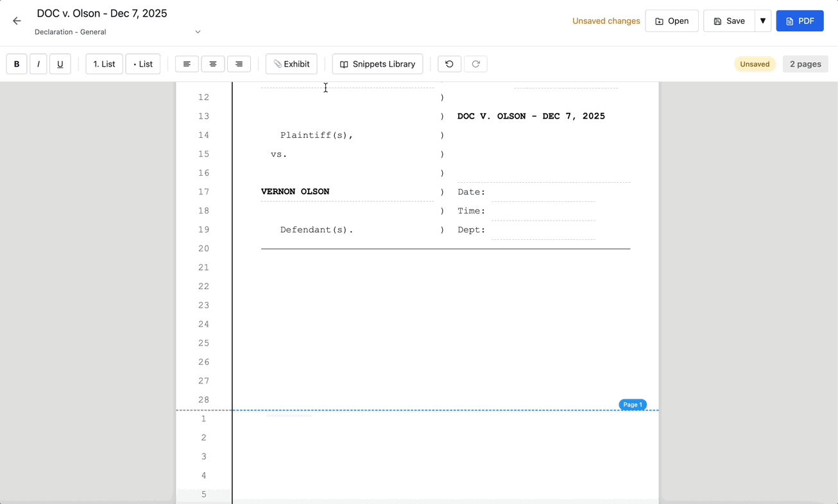
Task: Toggle italic formatting
Action: pos(38,63)
